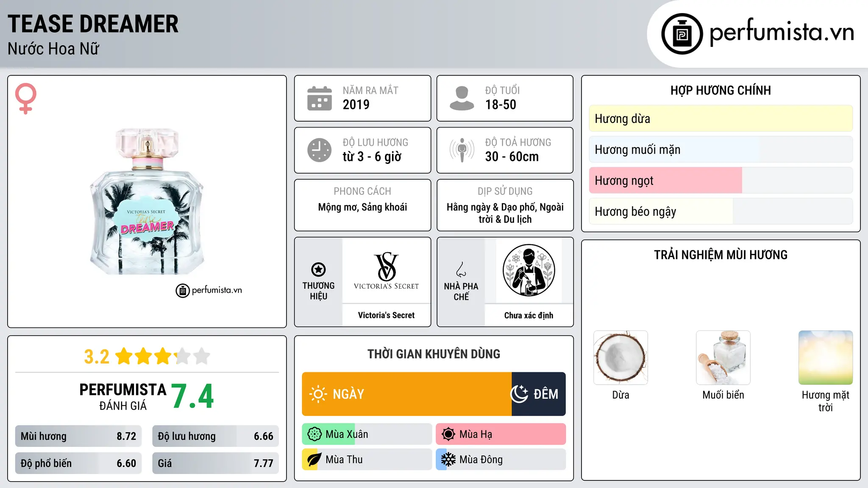
Task: Click the last grey rating star
Action: coord(202,356)
